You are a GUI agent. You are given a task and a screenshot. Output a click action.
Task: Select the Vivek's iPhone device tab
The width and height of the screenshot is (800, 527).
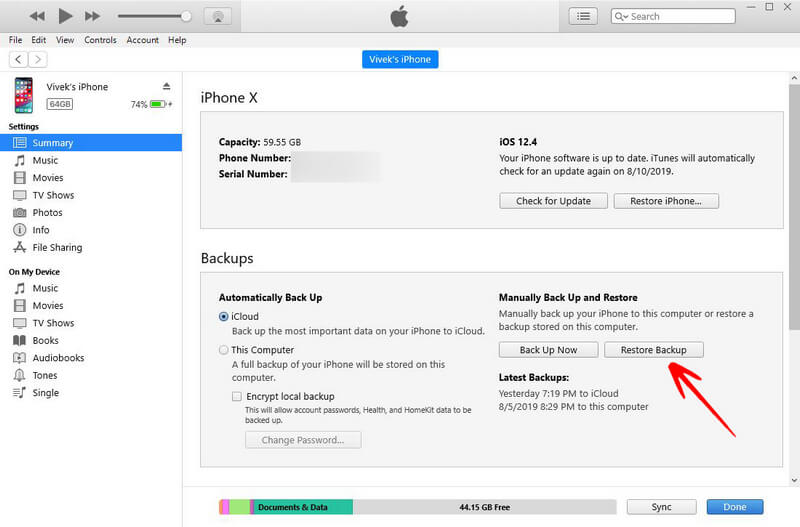[x=400, y=59]
